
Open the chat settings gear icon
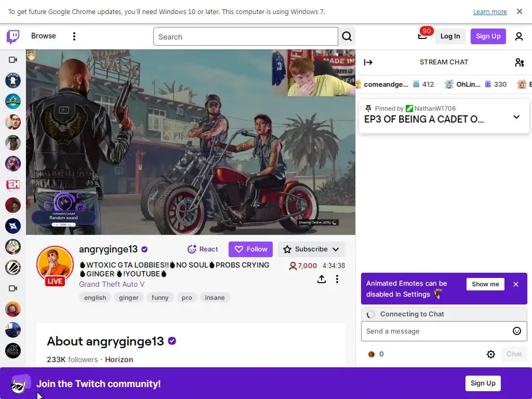pos(490,354)
